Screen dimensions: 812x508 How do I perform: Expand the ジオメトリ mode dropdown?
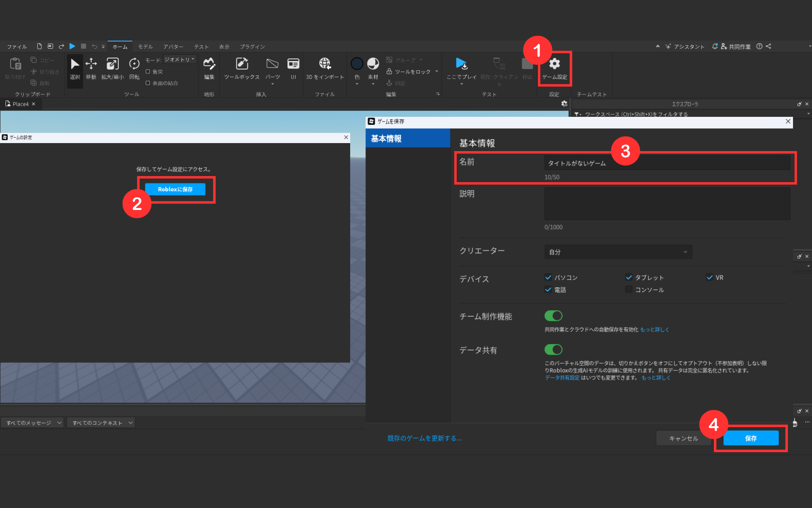[180, 60]
